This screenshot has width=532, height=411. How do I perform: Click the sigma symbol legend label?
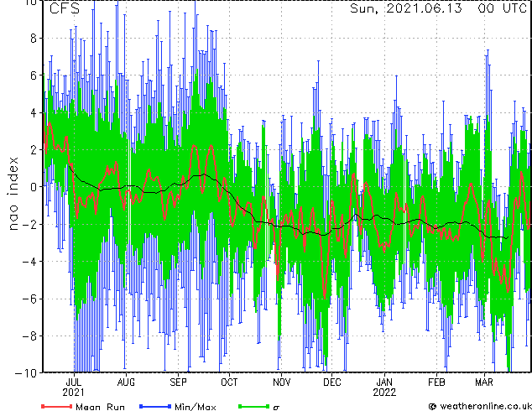276,407
